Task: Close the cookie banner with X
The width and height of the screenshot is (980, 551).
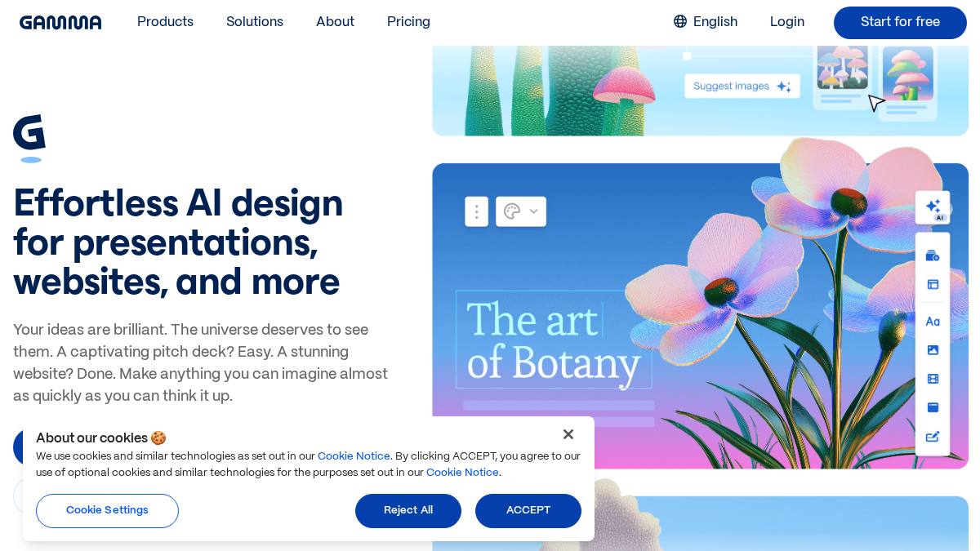Action: tap(568, 434)
